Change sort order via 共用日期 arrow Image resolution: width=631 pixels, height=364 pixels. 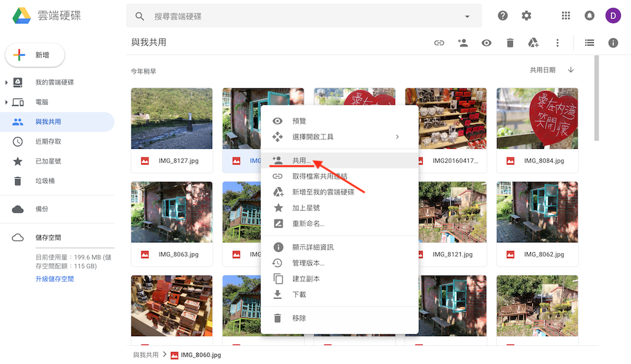570,70
